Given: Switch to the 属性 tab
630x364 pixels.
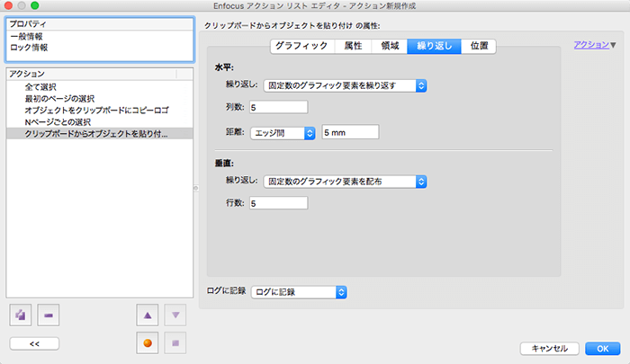Looking at the screenshot, I should (x=353, y=46).
